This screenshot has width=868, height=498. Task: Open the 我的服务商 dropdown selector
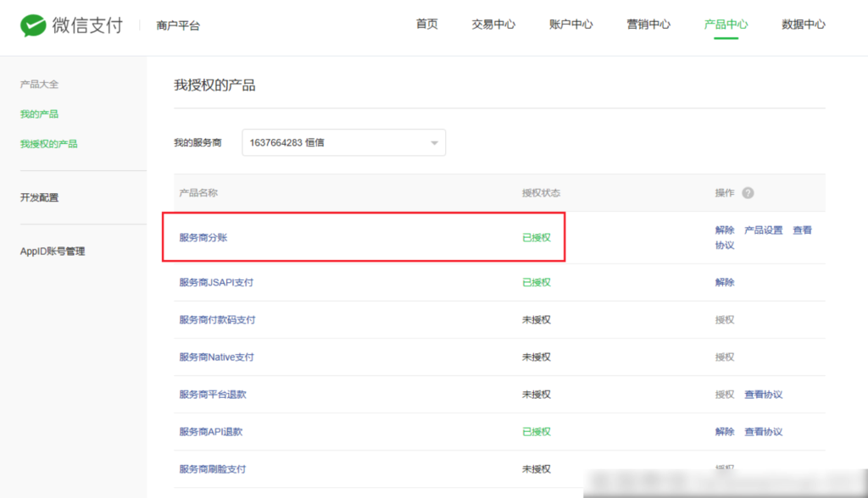[343, 142]
